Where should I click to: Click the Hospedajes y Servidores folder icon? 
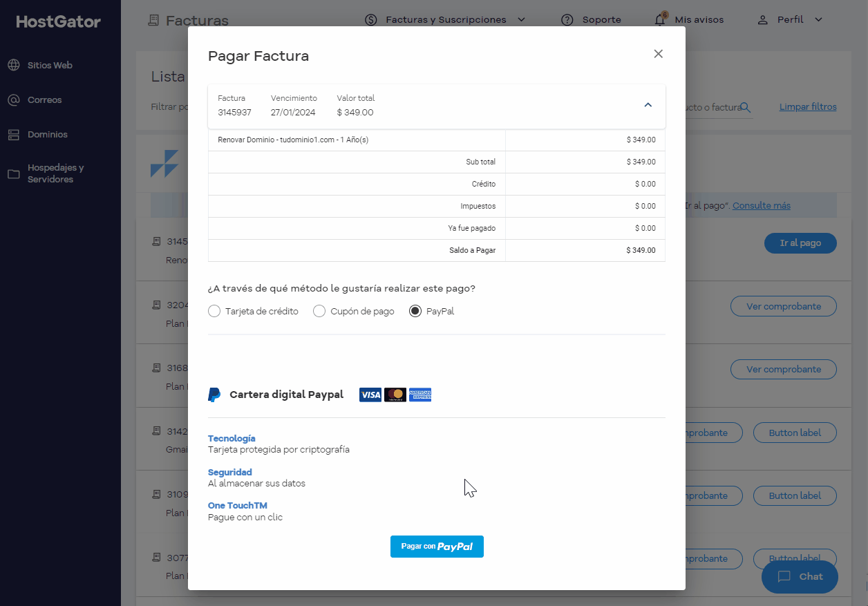coord(14,174)
